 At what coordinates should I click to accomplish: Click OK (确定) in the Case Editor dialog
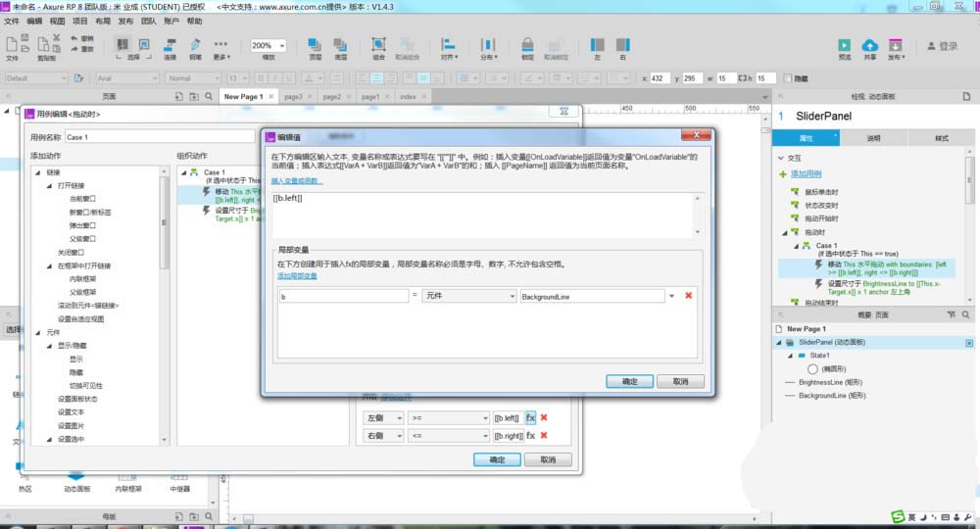click(x=497, y=459)
